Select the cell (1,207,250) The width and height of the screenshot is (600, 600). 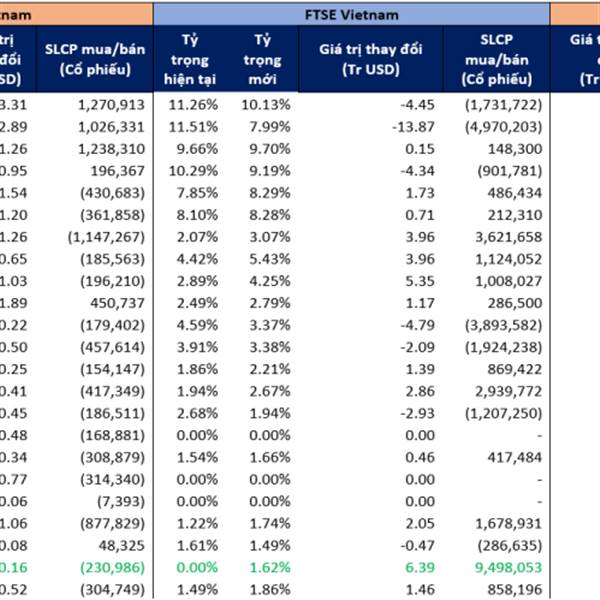[504, 414]
